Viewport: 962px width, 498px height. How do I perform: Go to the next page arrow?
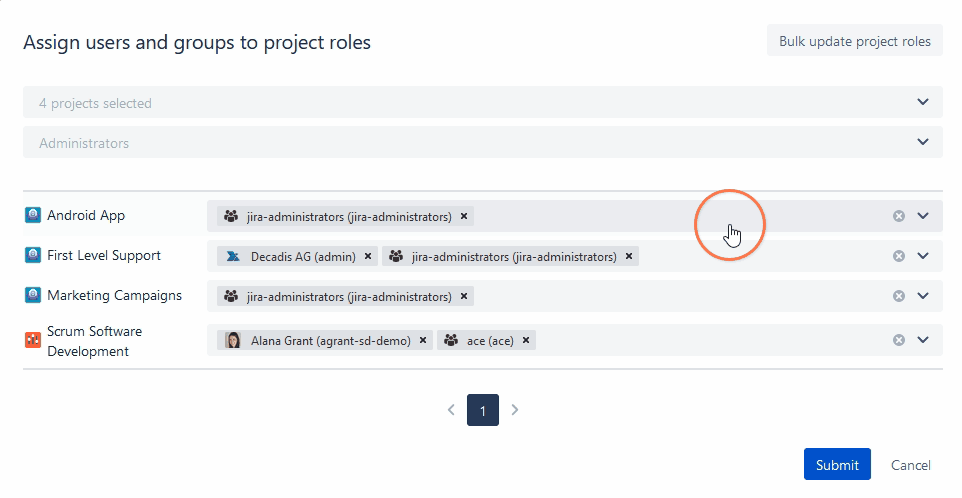[515, 410]
